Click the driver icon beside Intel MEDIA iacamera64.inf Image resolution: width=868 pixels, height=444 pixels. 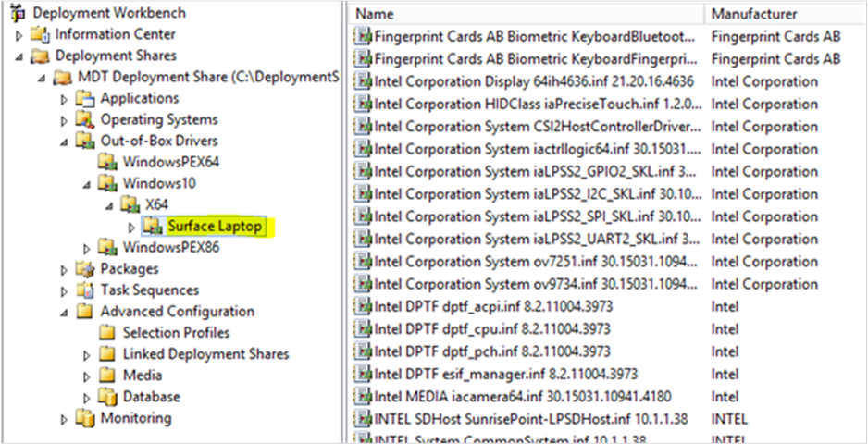point(364,396)
